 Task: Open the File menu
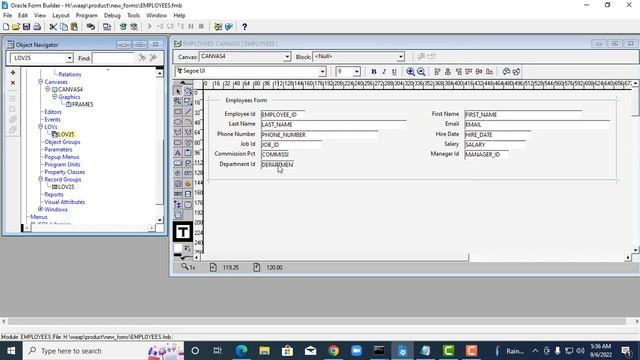point(7,15)
